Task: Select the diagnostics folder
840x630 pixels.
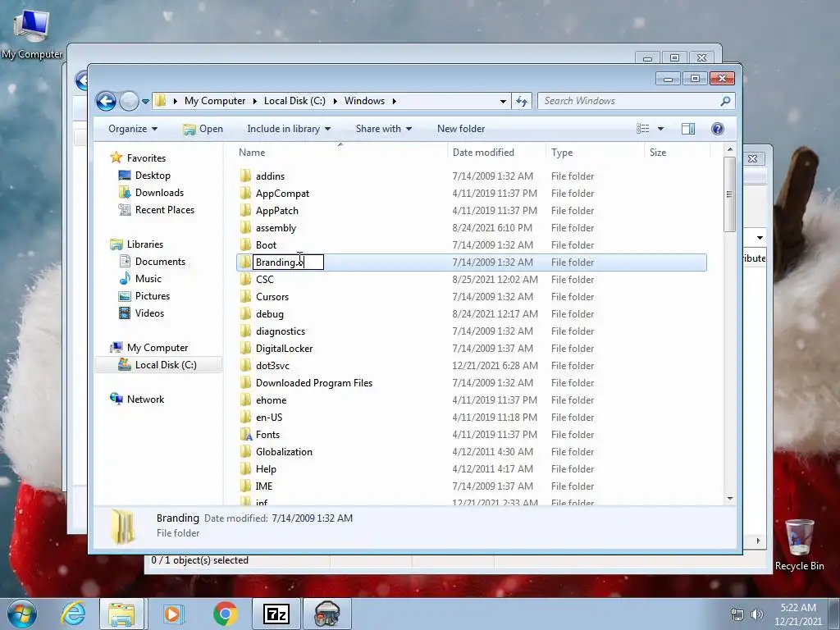Action: point(281,331)
